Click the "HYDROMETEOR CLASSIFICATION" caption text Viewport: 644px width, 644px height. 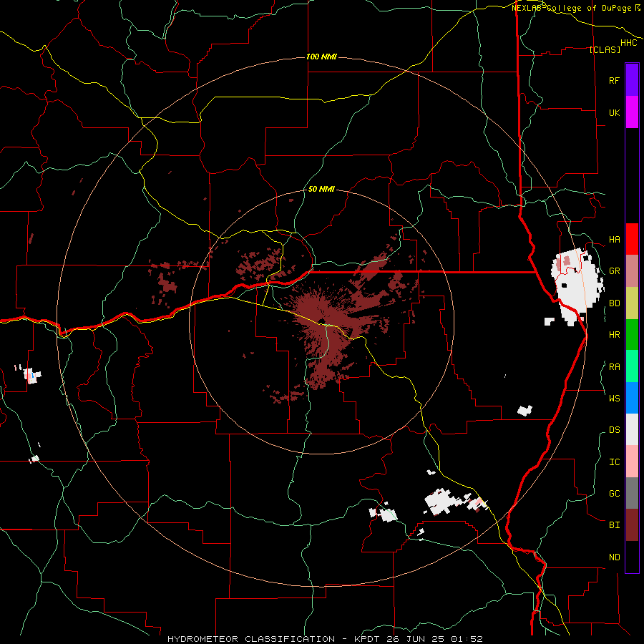click(251, 639)
